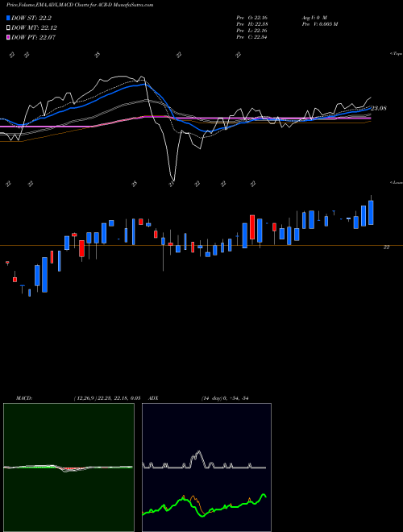Click the 'Pre L: 22.16' value

coord(252,31)
